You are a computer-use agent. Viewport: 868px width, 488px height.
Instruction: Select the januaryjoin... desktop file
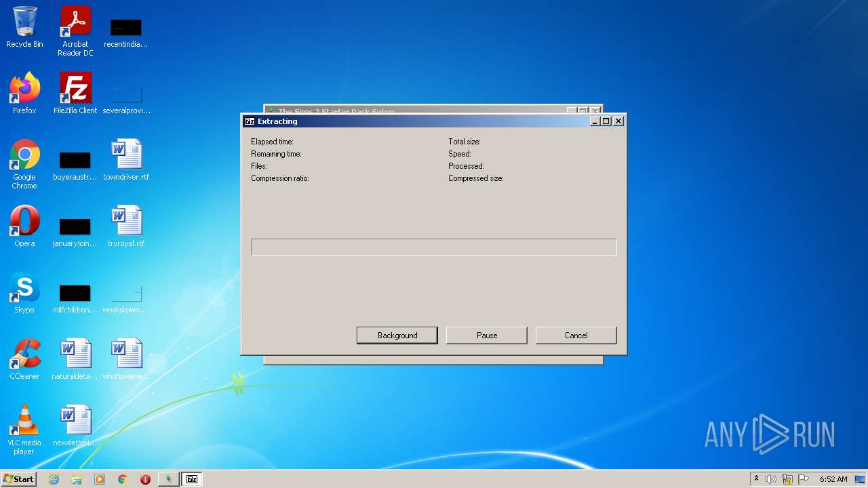tap(75, 230)
